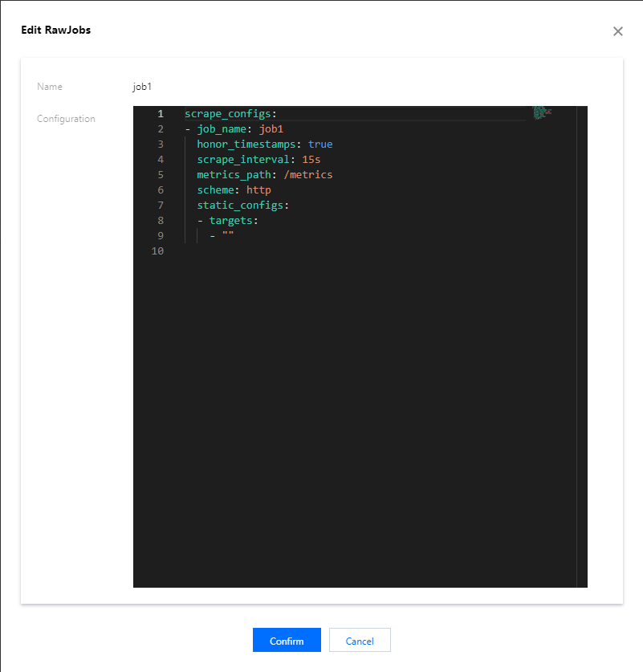Click the scheme: http line
This screenshot has height=672, width=643.
pos(234,189)
